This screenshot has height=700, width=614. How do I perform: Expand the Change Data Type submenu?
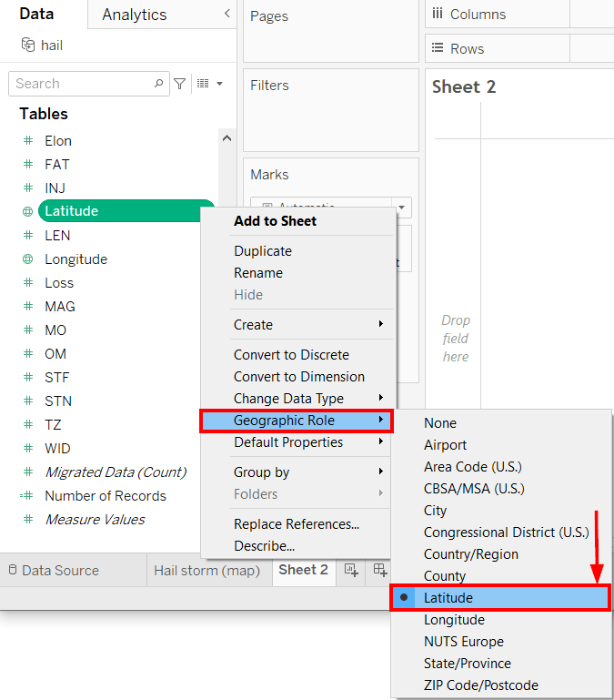[311, 398]
